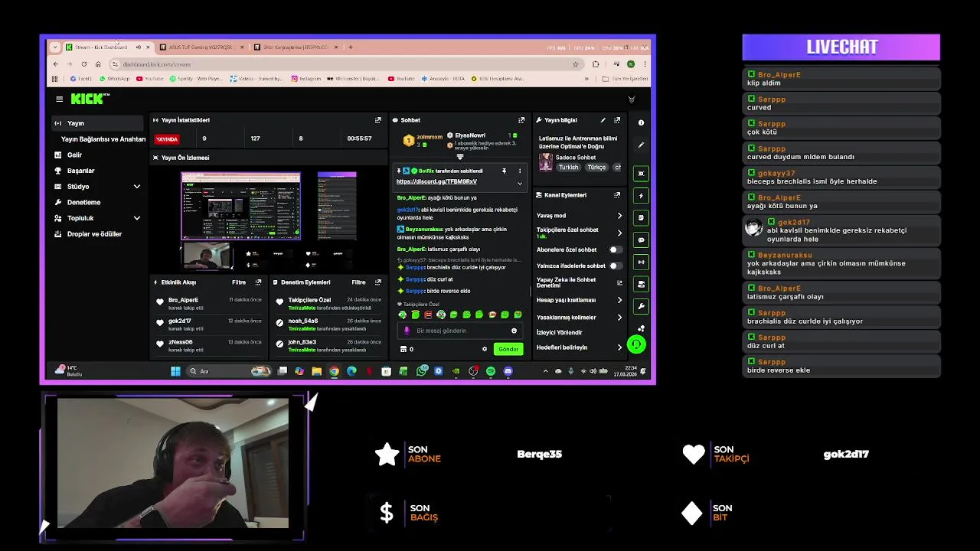Click noah_54a6 in Denetim Eylemleri

302,321
